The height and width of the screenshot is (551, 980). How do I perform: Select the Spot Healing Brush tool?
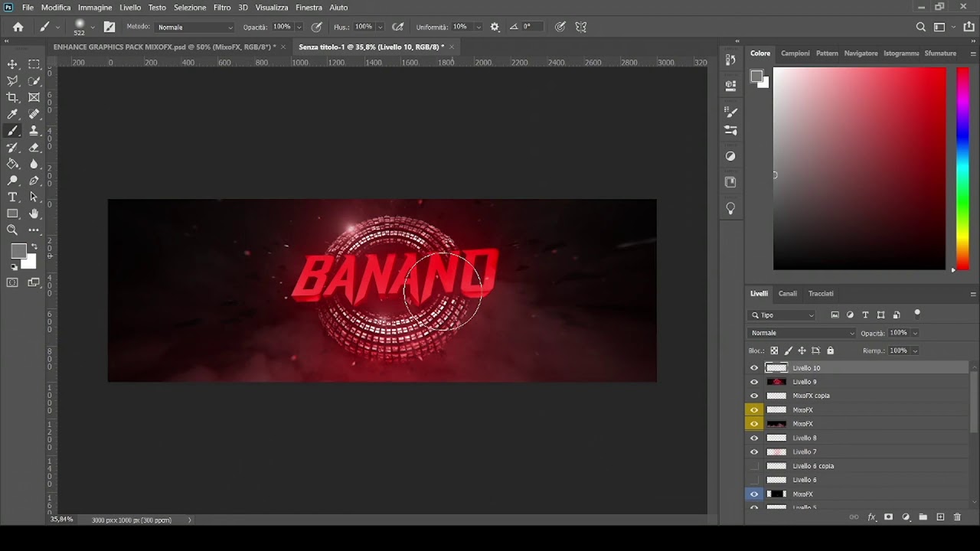pyautogui.click(x=34, y=114)
